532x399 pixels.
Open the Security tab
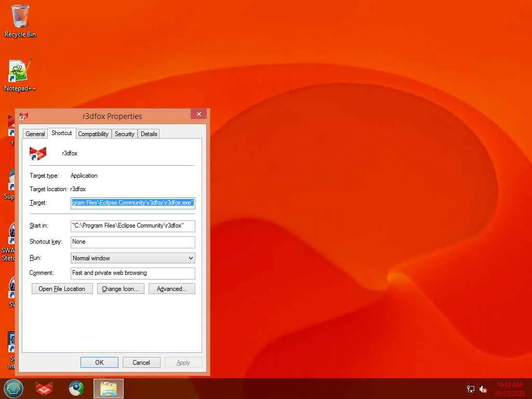click(125, 134)
